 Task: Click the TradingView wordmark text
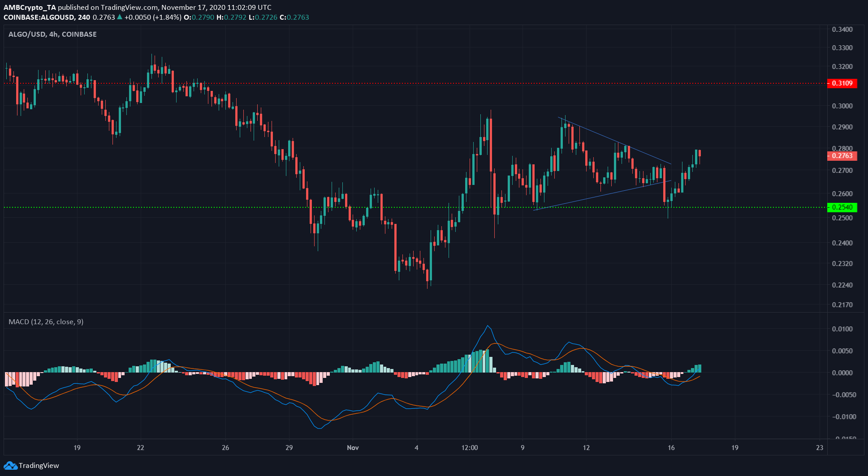(39, 466)
